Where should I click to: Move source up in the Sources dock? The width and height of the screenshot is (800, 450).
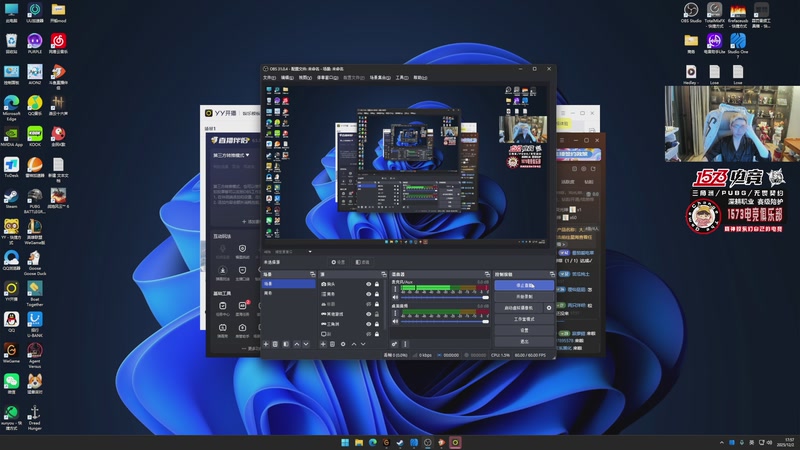tap(354, 344)
